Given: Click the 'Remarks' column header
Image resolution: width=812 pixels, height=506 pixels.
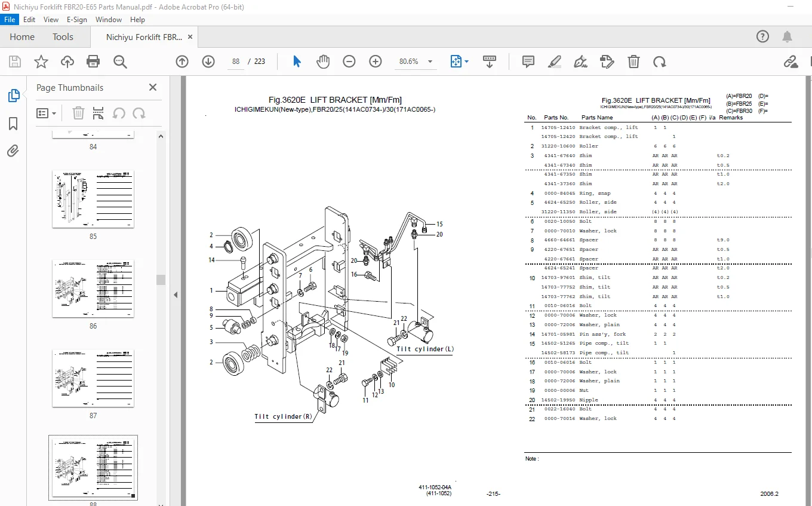Looking at the screenshot, I should (x=731, y=118).
